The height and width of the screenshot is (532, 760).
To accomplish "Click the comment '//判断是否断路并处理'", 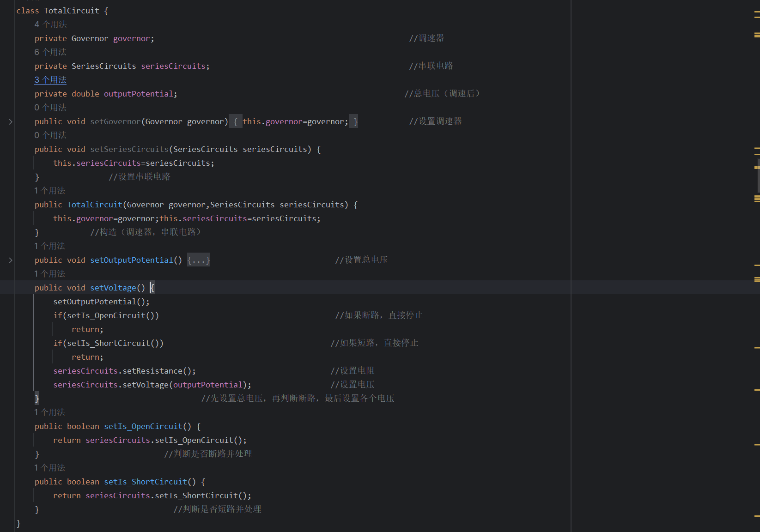I will pos(208,453).
